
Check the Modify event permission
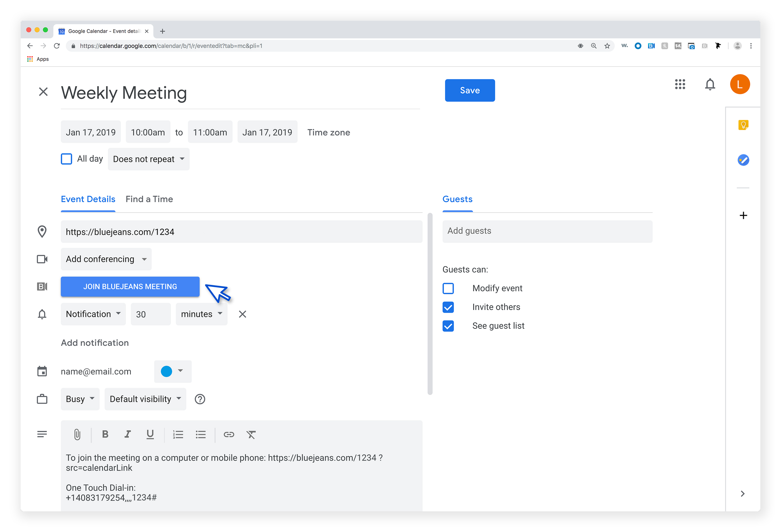point(448,288)
